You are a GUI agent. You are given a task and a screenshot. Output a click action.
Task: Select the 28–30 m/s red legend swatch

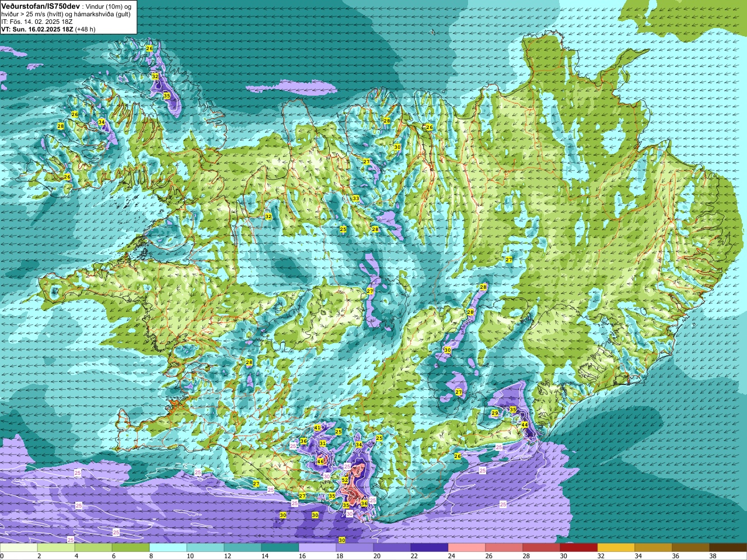542,548
